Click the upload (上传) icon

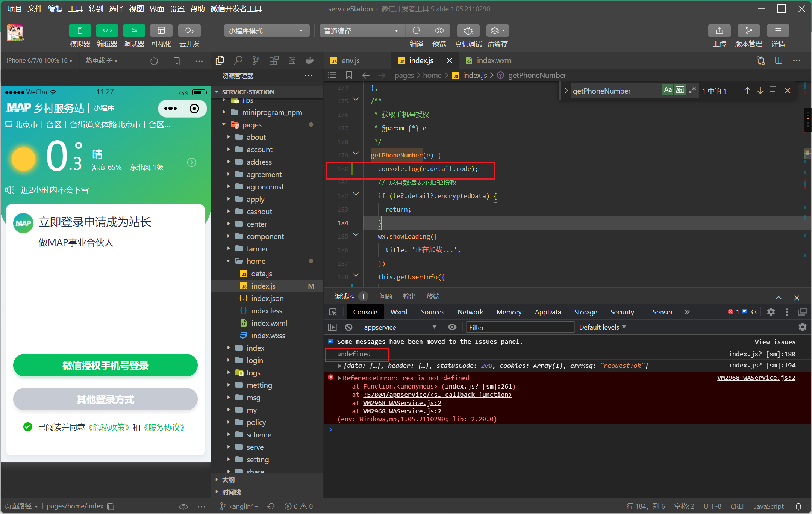click(719, 31)
